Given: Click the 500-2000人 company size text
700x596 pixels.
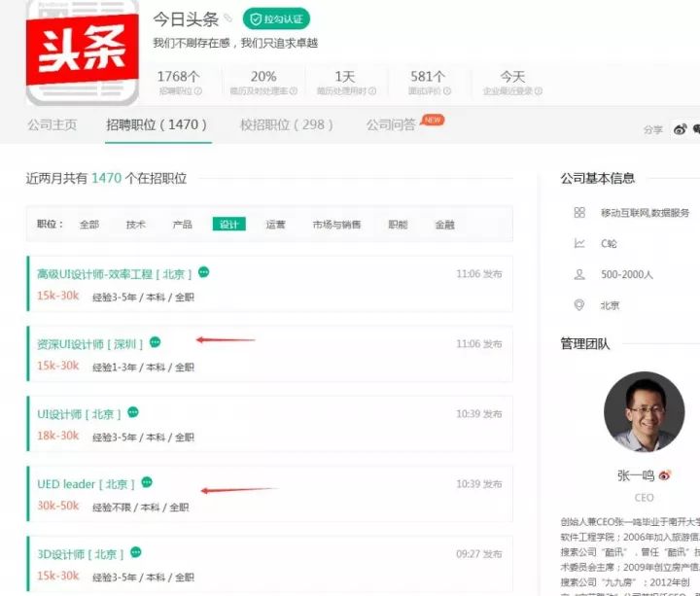Looking at the screenshot, I should [x=627, y=274].
